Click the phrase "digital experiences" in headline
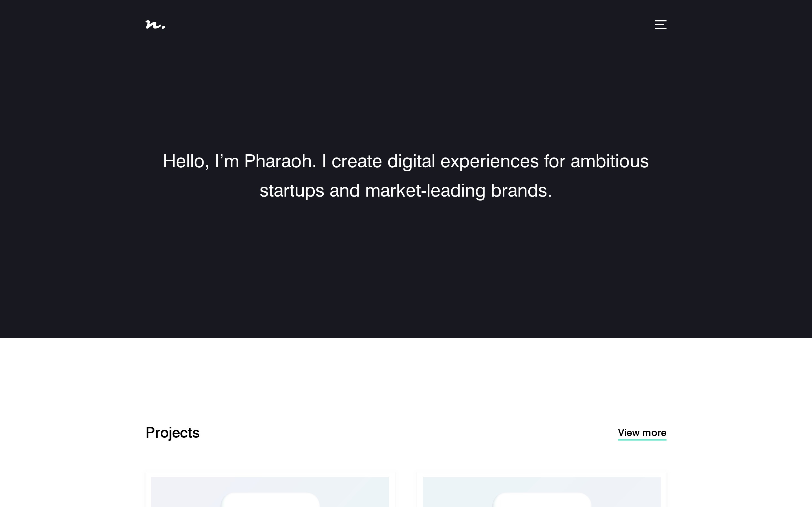The height and width of the screenshot is (507, 812). (463, 162)
